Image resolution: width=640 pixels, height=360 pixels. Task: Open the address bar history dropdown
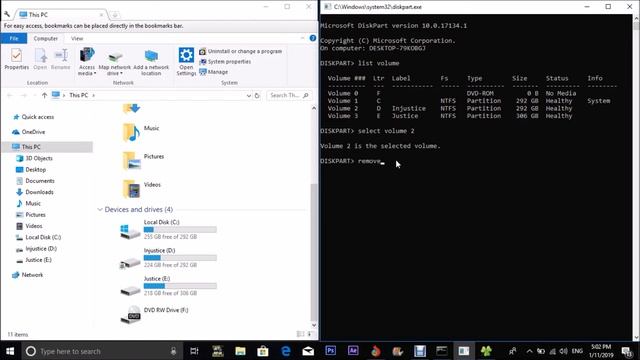point(249,96)
